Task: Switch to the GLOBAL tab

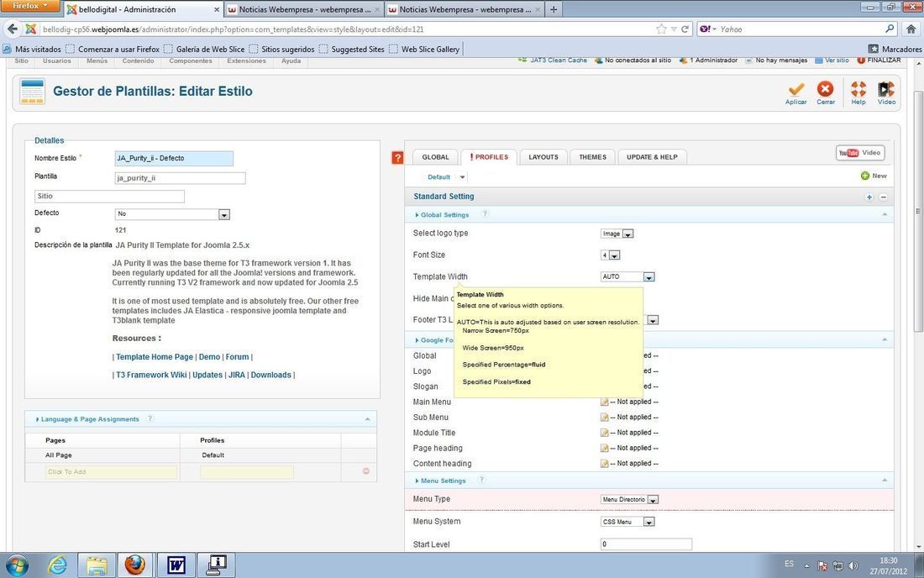Action: tap(435, 157)
